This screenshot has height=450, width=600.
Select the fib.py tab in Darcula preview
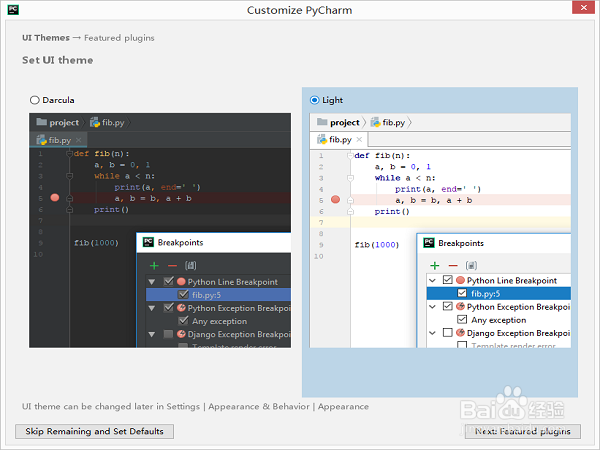(x=59, y=140)
